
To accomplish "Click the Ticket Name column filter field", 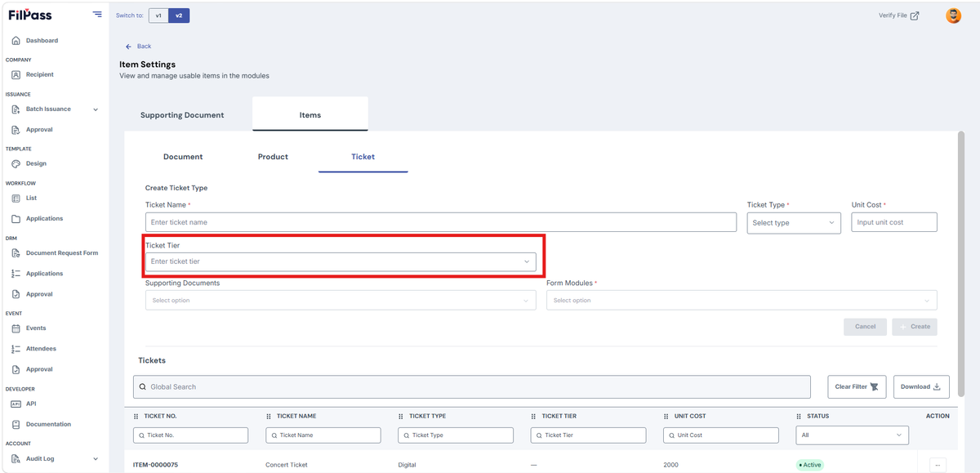I will (x=323, y=435).
